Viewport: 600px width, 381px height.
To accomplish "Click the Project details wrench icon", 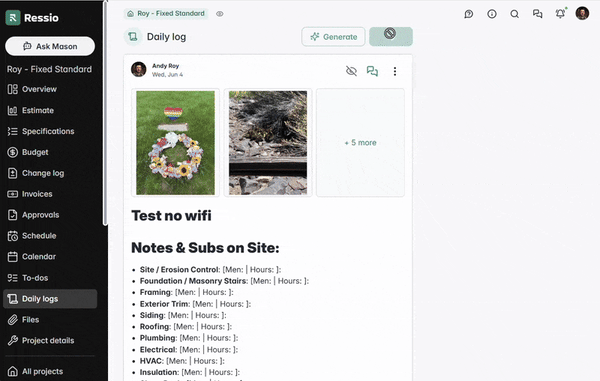I will (x=12, y=340).
